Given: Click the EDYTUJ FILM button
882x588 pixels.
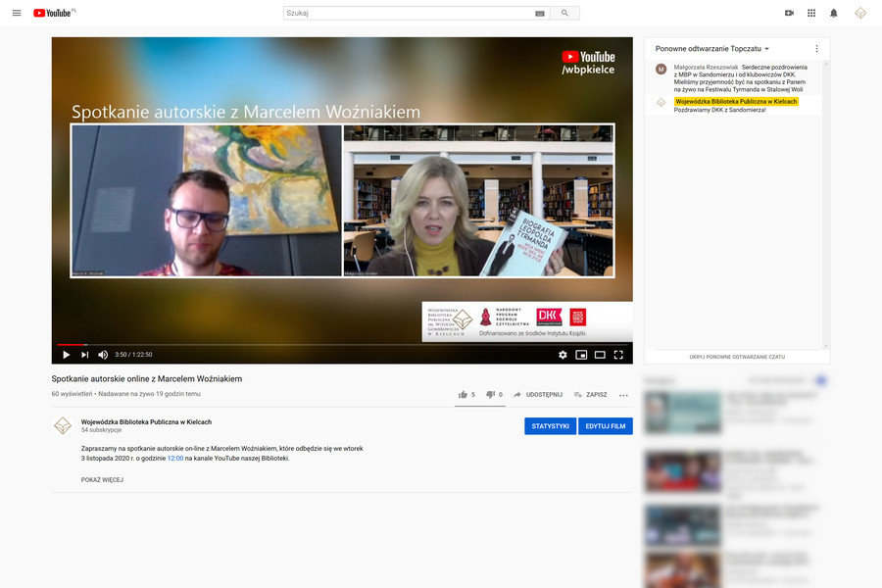Looking at the screenshot, I should coord(605,426).
